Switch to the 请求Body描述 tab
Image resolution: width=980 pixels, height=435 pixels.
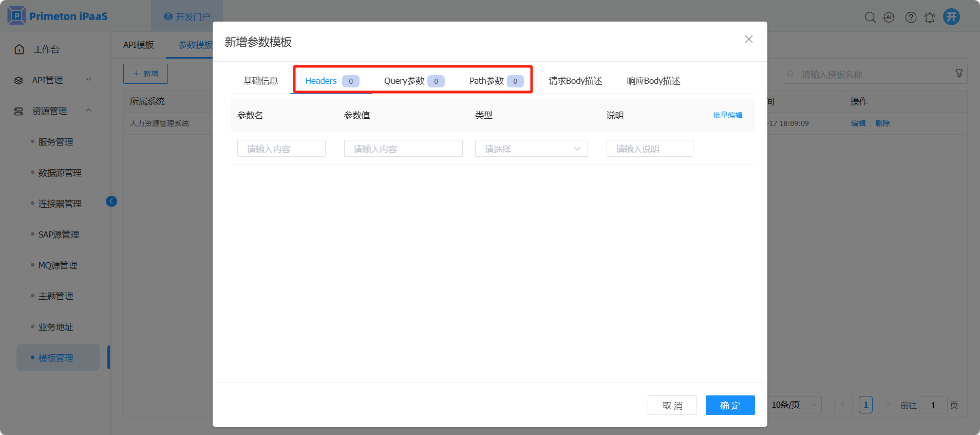point(575,81)
